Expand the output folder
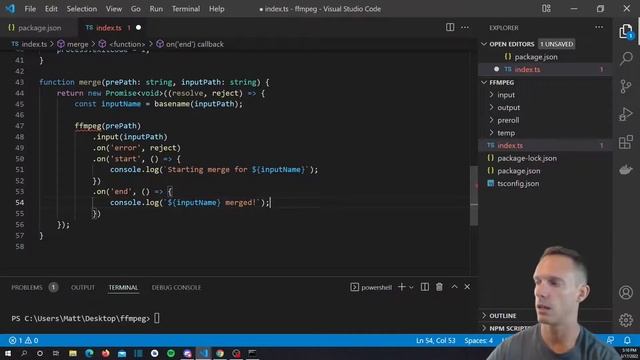This screenshot has height=360, width=640. tap(508, 107)
